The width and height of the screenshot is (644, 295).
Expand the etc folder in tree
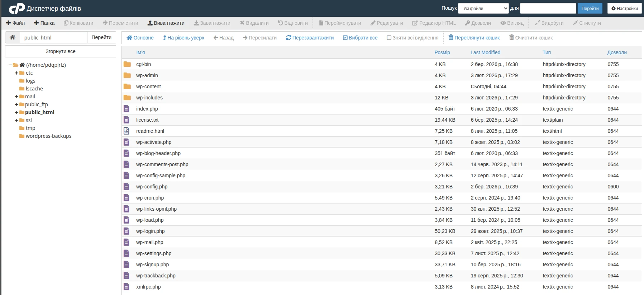[x=16, y=73]
